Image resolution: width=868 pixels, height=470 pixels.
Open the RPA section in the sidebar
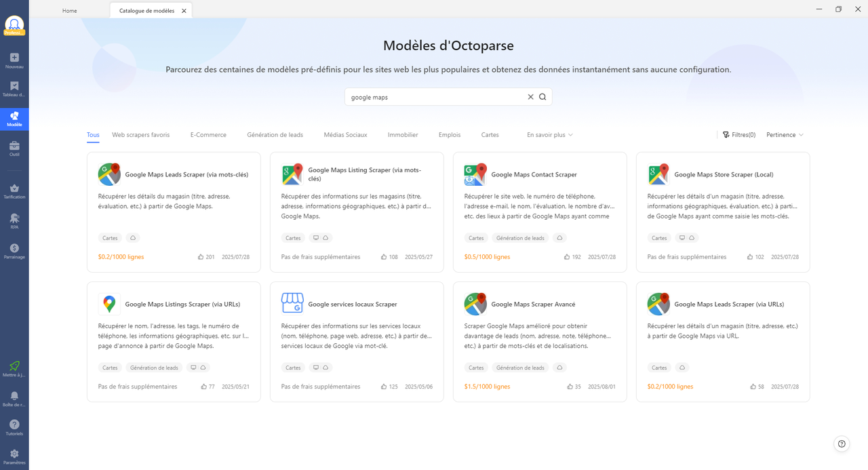pos(14,222)
